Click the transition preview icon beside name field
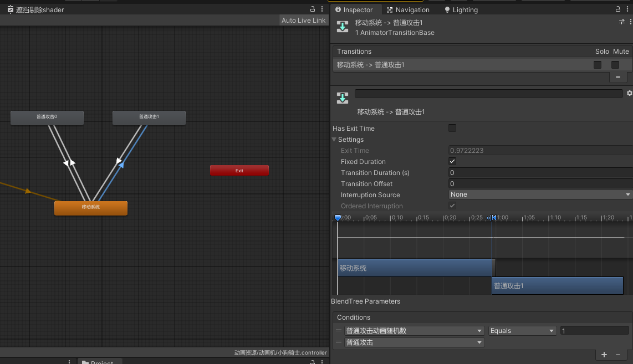The height and width of the screenshot is (364, 633). (x=343, y=98)
